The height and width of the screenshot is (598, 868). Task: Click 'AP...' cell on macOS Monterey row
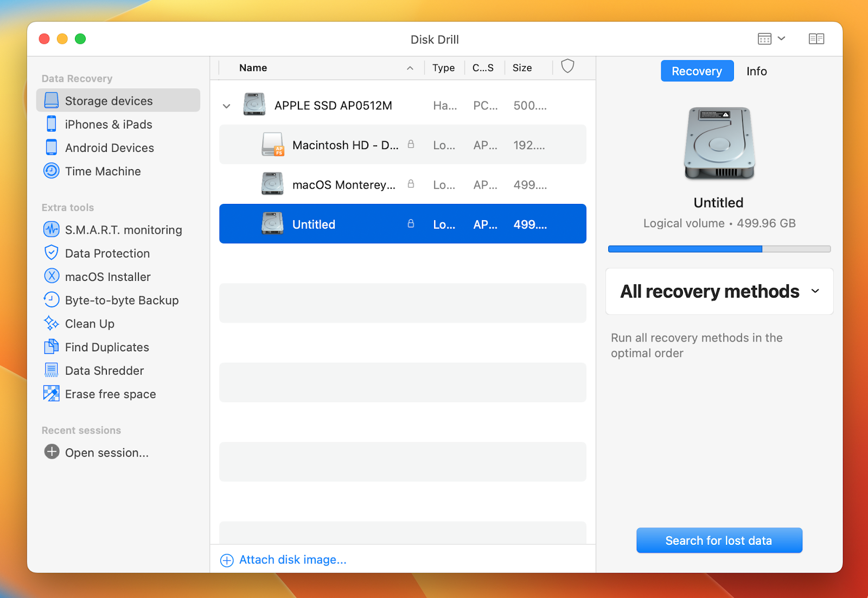point(485,185)
